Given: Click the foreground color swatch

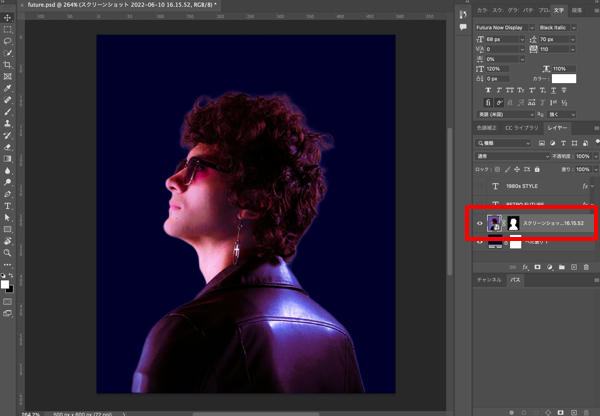Looking at the screenshot, I should pyautogui.click(x=5, y=284).
